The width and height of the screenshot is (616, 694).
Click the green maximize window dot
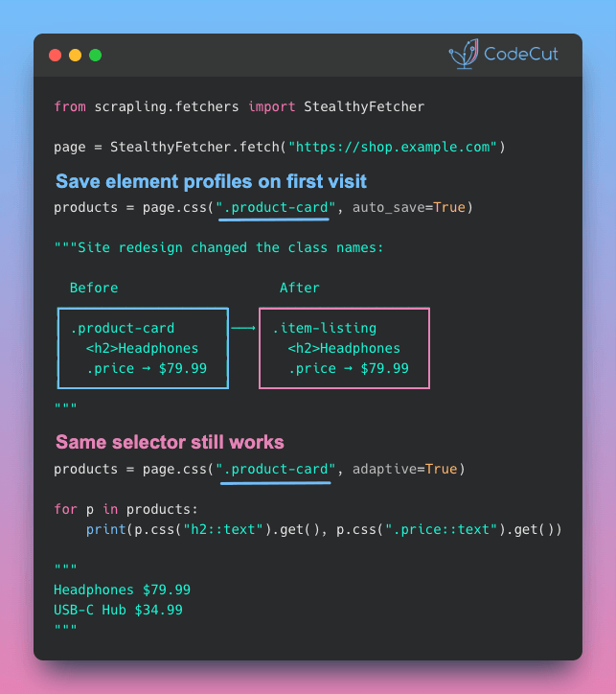95,55
